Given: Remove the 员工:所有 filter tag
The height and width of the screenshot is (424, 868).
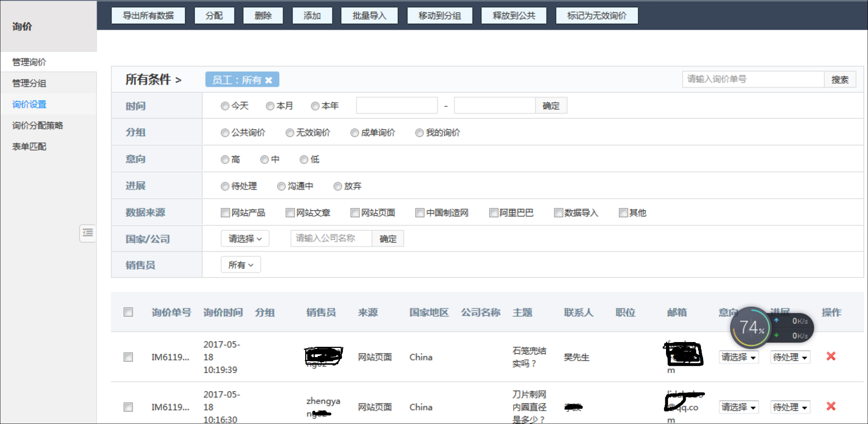Looking at the screenshot, I should point(269,80).
